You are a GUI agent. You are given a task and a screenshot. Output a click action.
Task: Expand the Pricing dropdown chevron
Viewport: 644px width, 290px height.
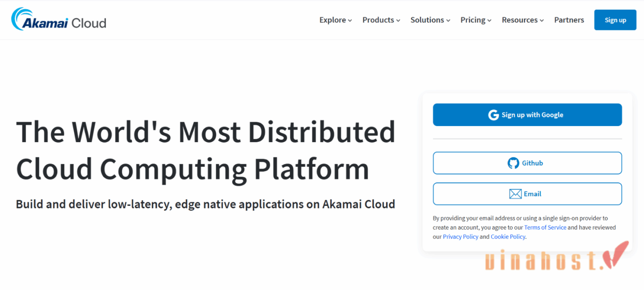pyautogui.click(x=489, y=21)
